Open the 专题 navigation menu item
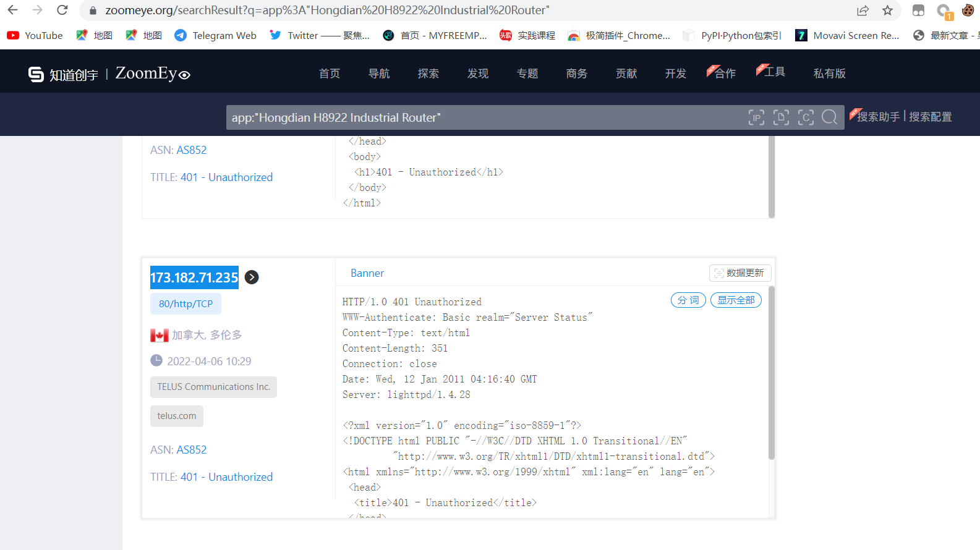This screenshot has height=550, width=980. pos(527,74)
